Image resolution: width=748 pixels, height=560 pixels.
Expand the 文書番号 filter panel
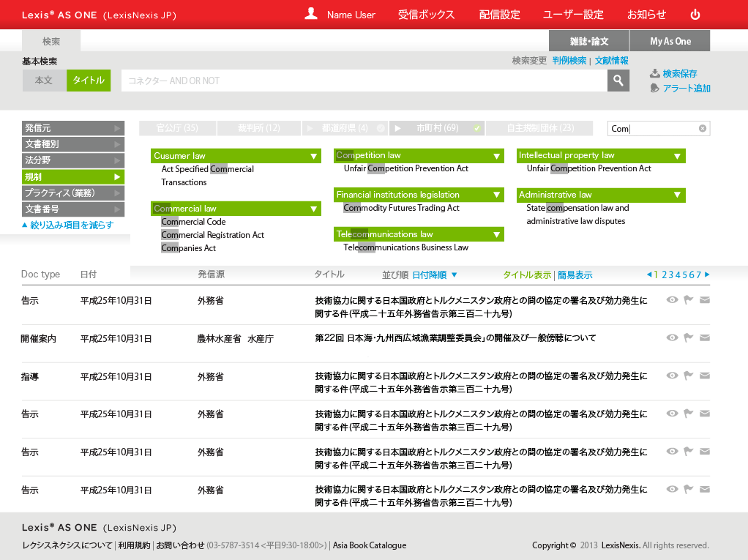tap(73, 209)
